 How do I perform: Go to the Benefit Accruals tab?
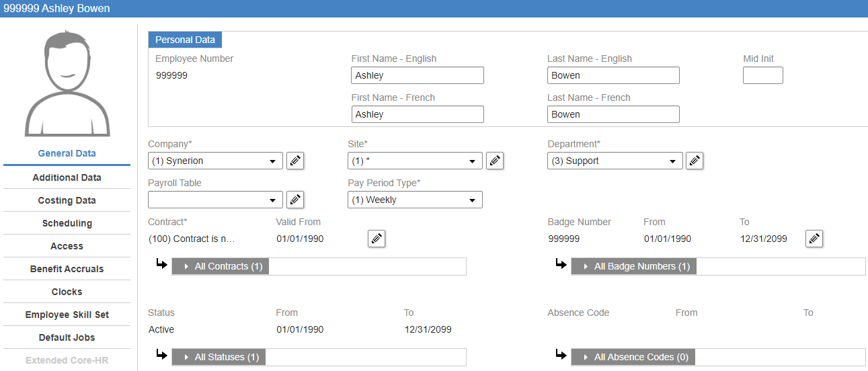(x=67, y=269)
